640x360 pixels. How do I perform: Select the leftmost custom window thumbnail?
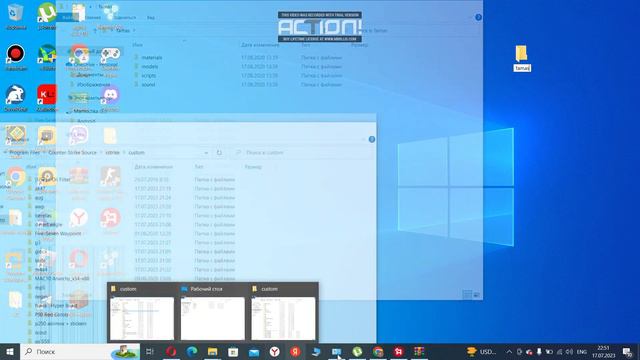click(142, 313)
